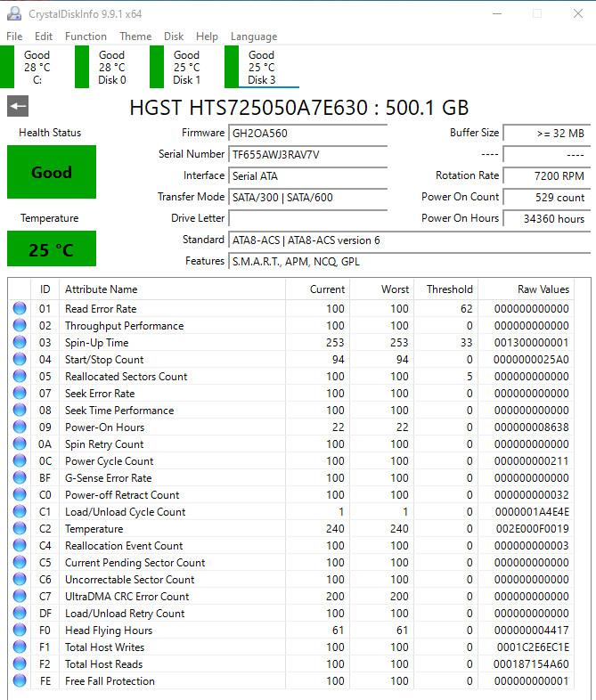596x700 pixels.
Task: Open the Theme menu
Action: (135, 37)
